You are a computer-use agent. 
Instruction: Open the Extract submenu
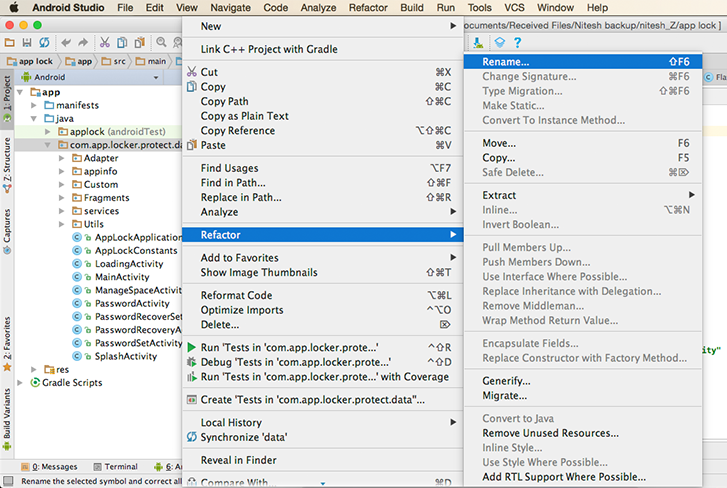click(x=583, y=195)
